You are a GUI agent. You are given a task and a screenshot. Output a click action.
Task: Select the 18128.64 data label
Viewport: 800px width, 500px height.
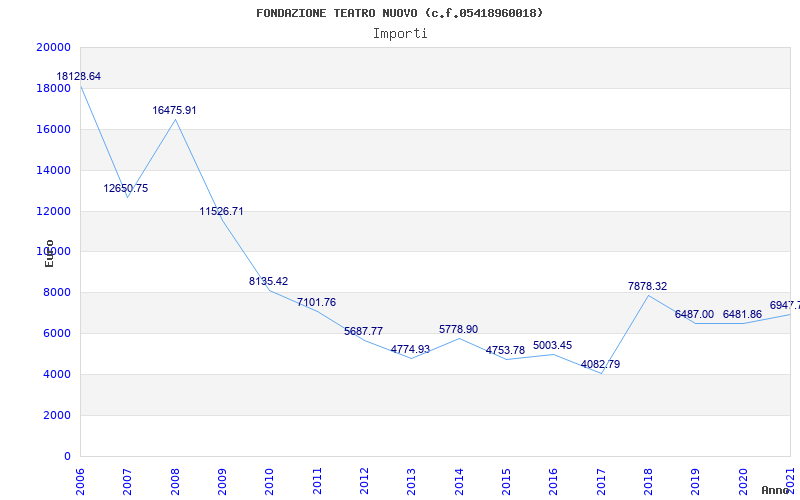point(79,77)
